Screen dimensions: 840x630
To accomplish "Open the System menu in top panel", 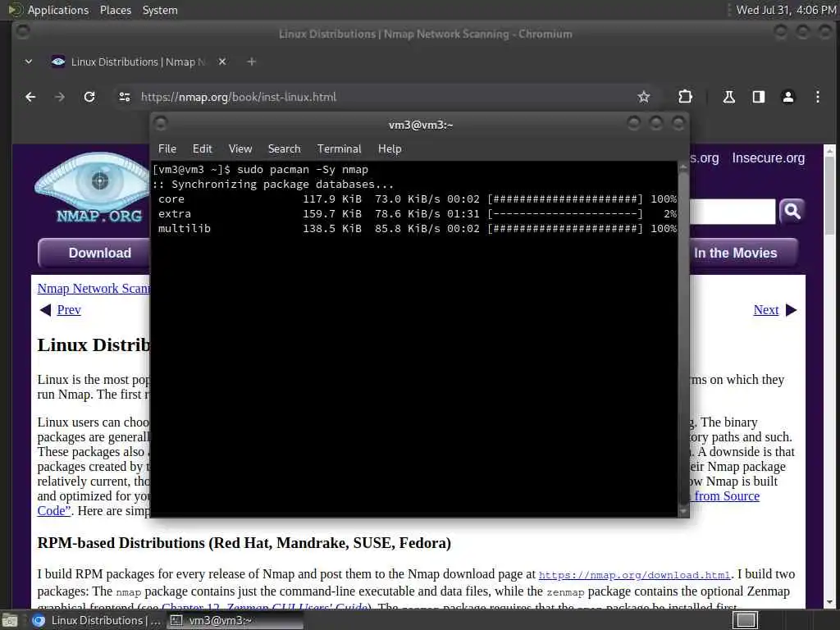I will click(160, 10).
